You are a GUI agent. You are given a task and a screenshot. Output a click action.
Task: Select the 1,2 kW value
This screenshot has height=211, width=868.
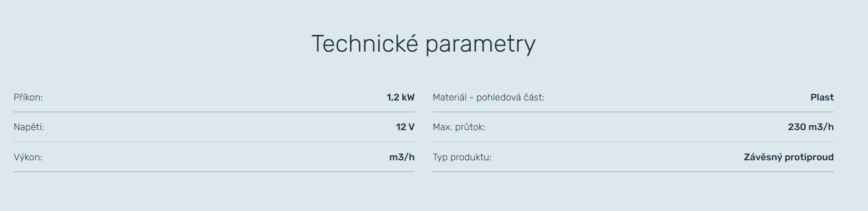[400, 98]
